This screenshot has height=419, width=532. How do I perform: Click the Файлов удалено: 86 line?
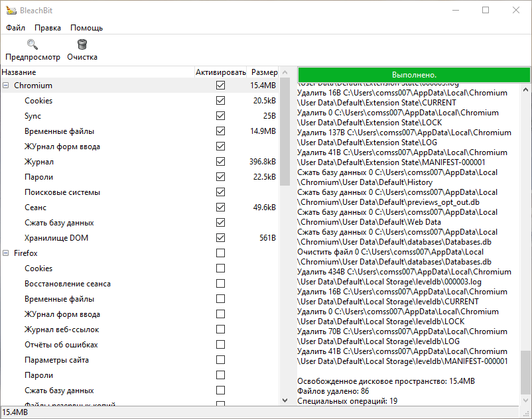tap(333, 391)
